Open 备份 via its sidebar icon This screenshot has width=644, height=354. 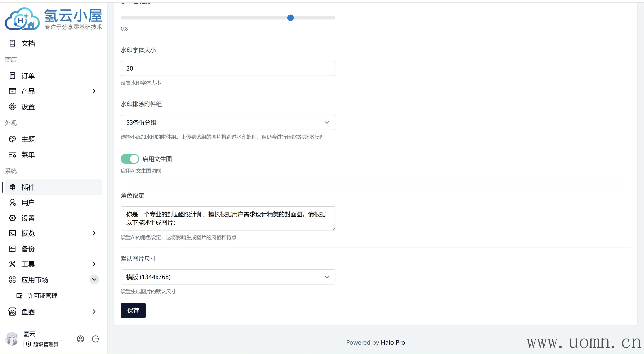12,249
